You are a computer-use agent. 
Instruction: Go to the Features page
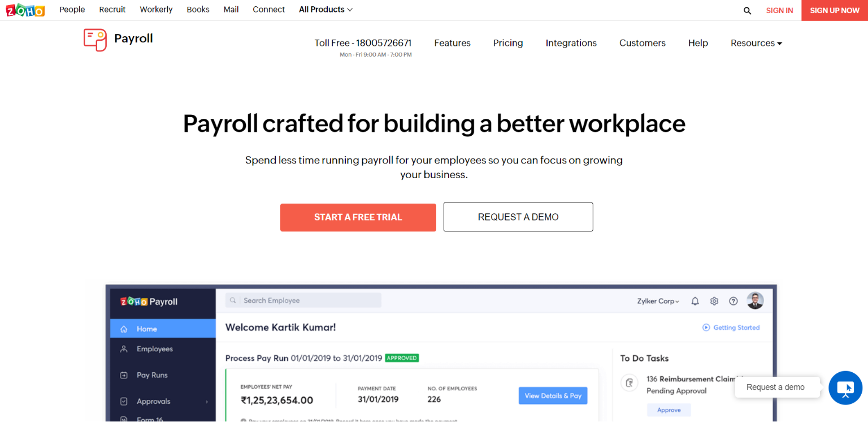[x=453, y=43]
